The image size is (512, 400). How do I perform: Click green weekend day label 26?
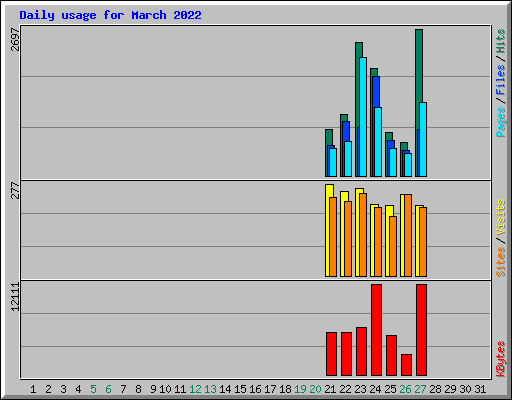click(x=405, y=389)
